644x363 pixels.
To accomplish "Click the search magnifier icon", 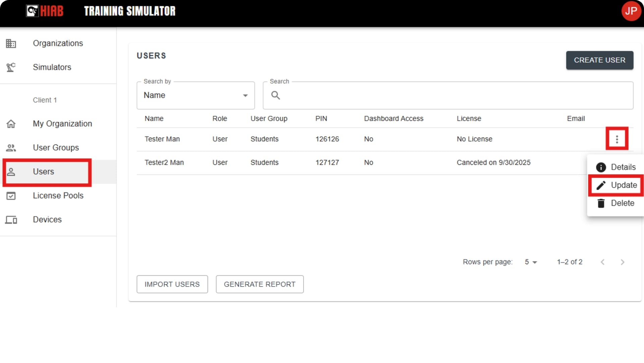I will 275,95.
